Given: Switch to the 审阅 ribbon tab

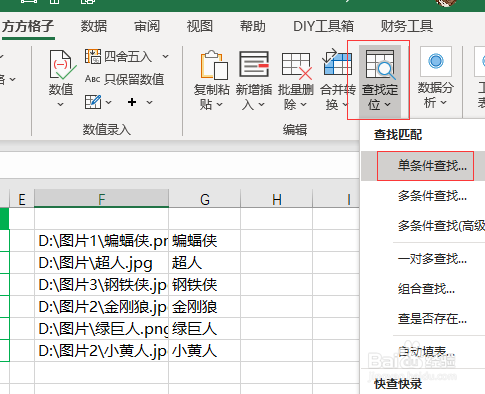Looking at the screenshot, I should pyautogui.click(x=147, y=26).
